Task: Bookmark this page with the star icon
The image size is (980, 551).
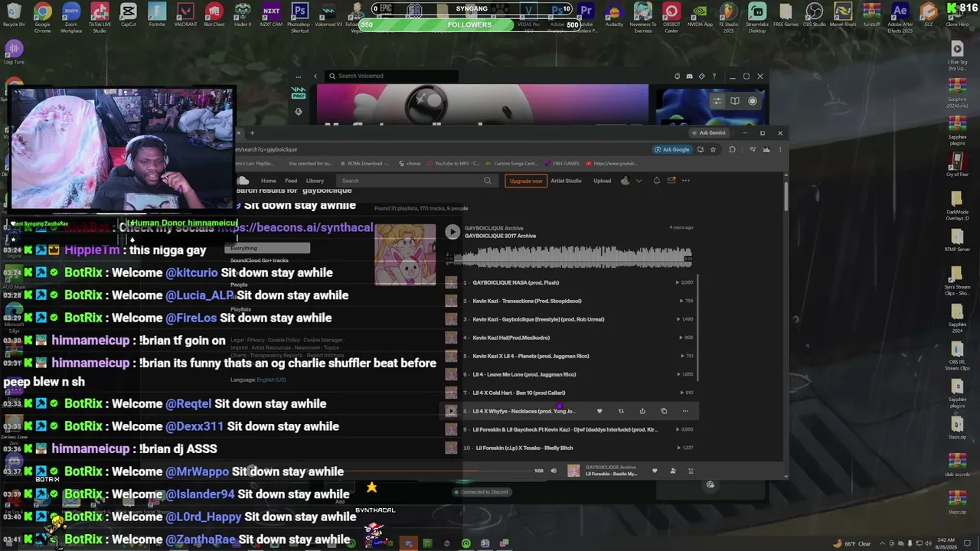Action: (x=713, y=149)
